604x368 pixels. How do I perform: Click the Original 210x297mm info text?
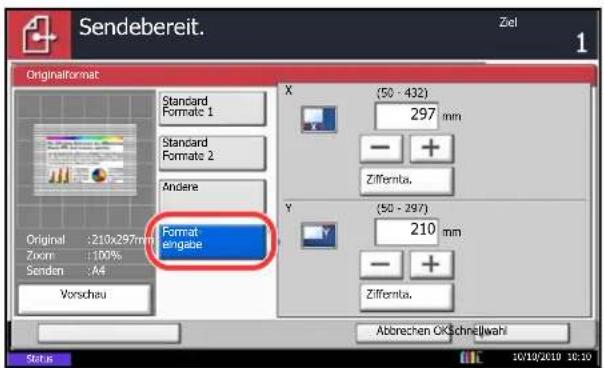[89, 240]
